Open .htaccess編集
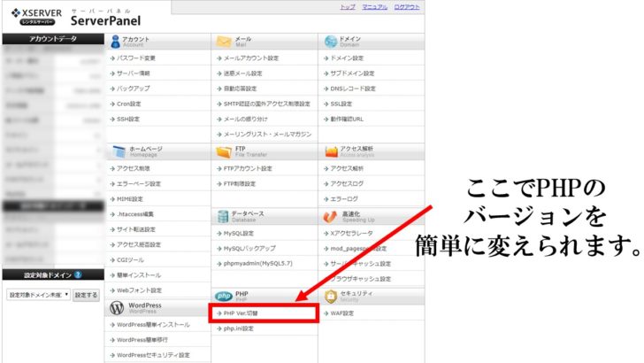Screen dimensions: 644x363 tap(135, 214)
